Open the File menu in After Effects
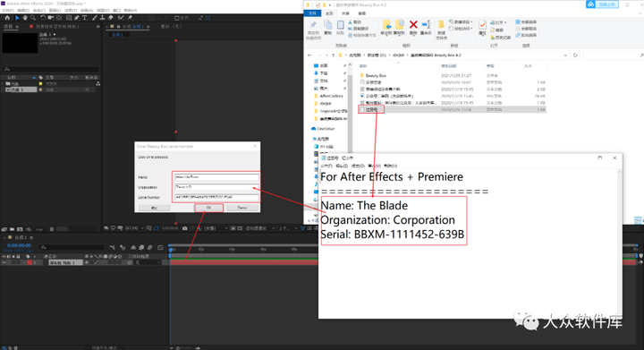The width and height of the screenshot is (644, 350). pos(8,10)
